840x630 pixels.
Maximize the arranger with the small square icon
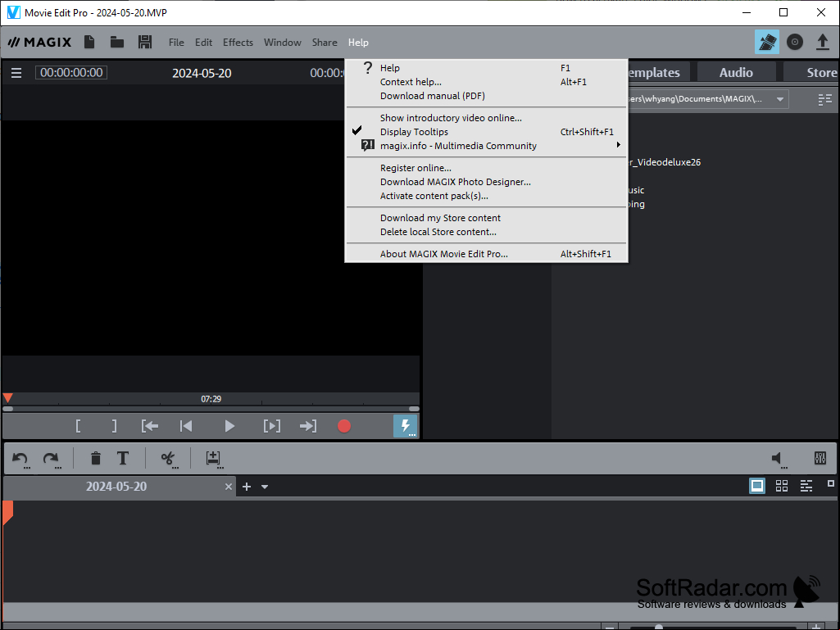(x=831, y=483)
